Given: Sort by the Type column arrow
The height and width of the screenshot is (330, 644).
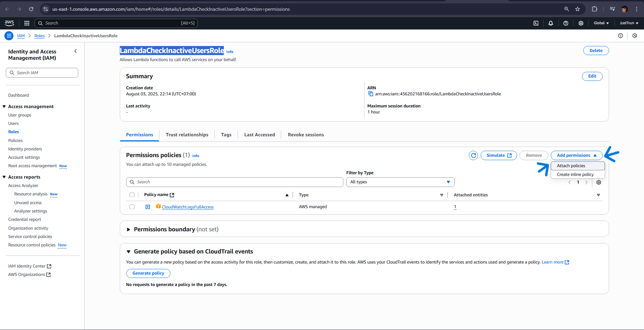Looking at the screenshot, I should 442,195.
